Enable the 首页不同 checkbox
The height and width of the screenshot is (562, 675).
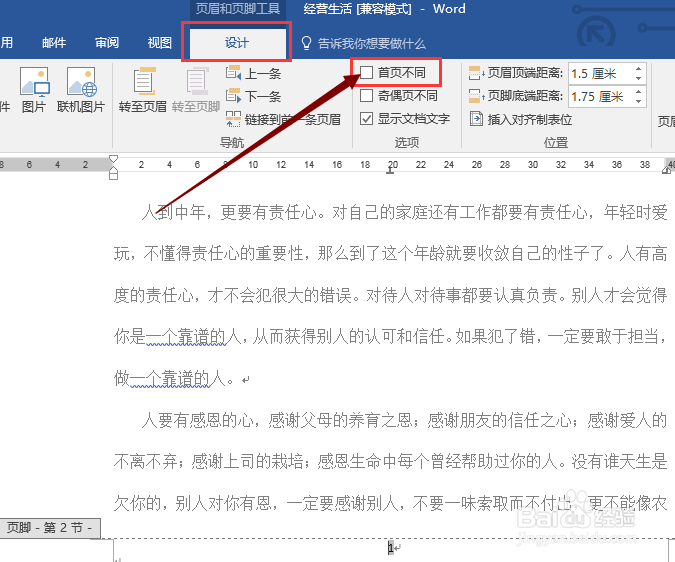tap(366, 72)
